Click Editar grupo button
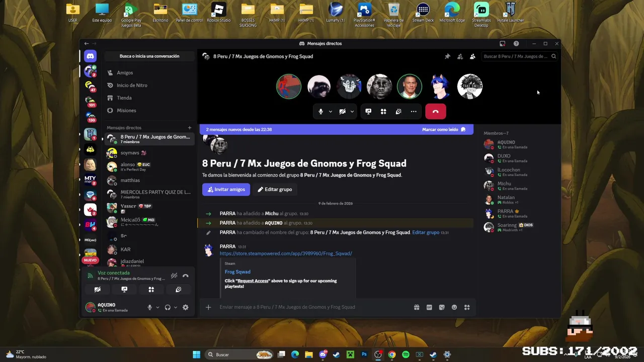This screenshot has width=644, height=362. [275, 190]
